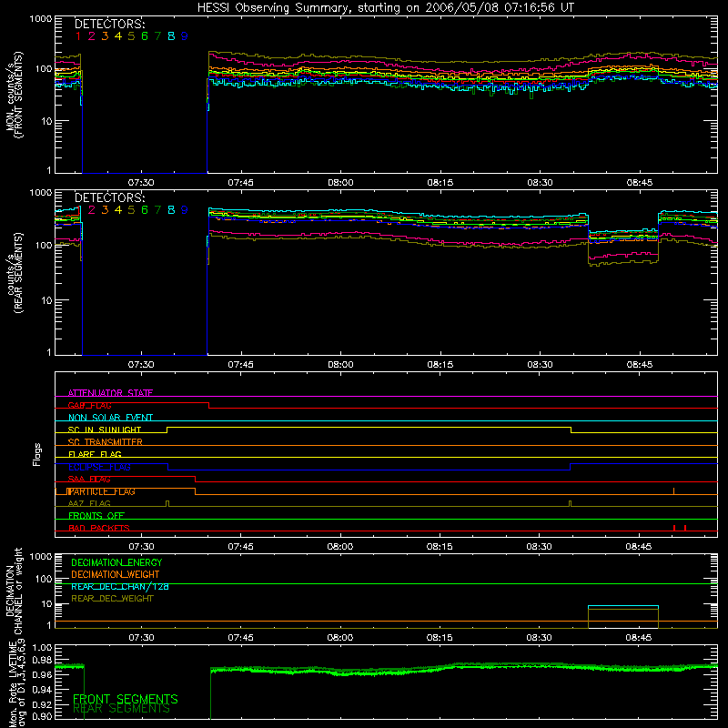Click 07:45 tick under rear segments plot
Viewport: 728px width, 728px height.
tap(240, 365)
